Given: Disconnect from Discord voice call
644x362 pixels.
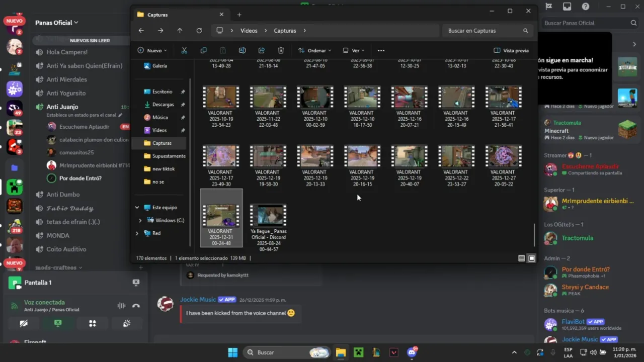Looking at the screenshot, I should [x=136, y=306].
